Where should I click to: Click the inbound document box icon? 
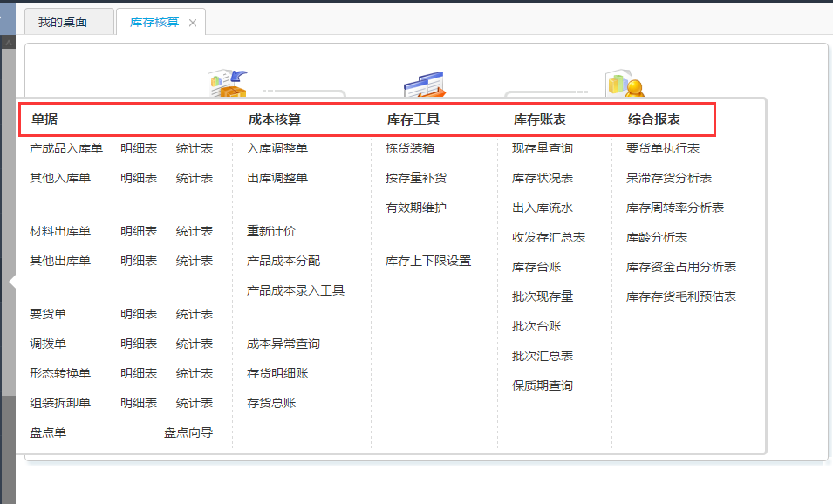coord(227,85)
